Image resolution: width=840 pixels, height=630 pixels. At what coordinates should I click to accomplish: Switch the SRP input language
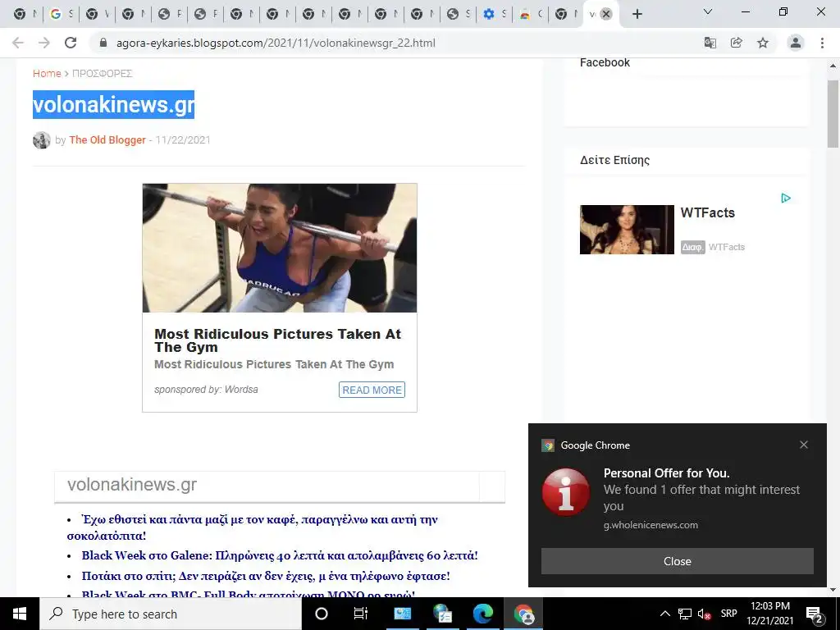[x=728, y=614]
